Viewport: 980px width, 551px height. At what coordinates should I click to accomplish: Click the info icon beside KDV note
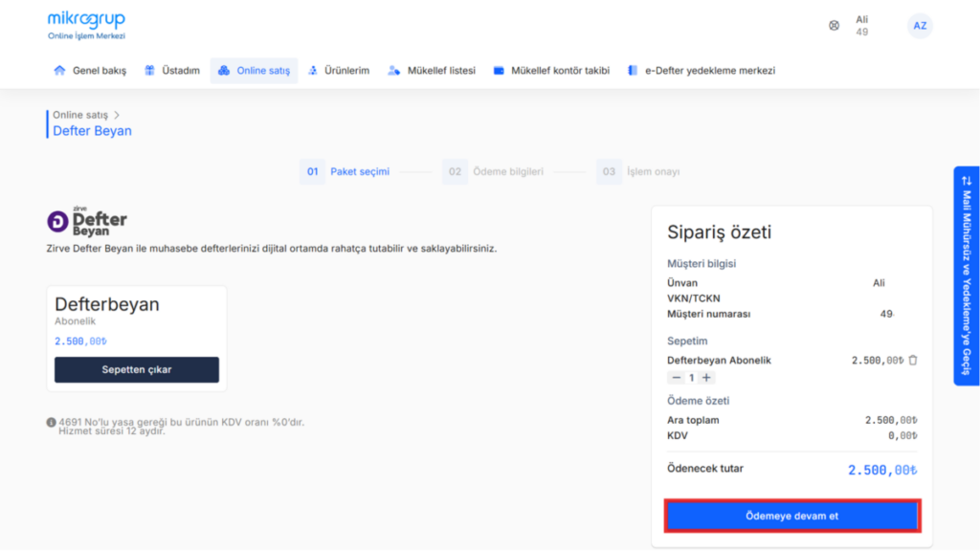tap(52, 422)
